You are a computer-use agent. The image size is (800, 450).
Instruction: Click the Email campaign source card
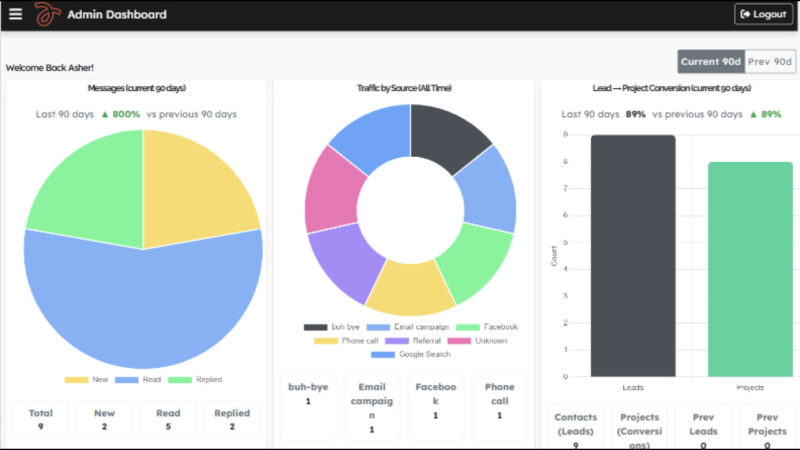point(371,407)
